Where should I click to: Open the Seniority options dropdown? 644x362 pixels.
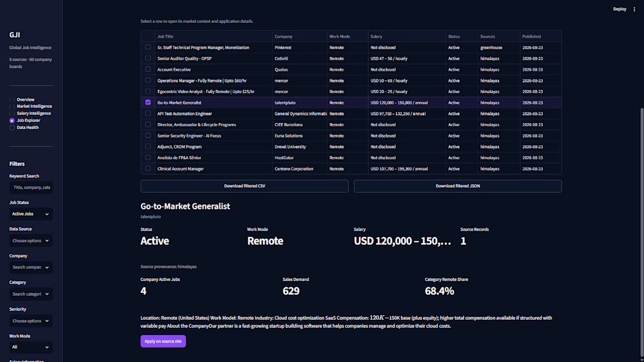pos(31,321)
